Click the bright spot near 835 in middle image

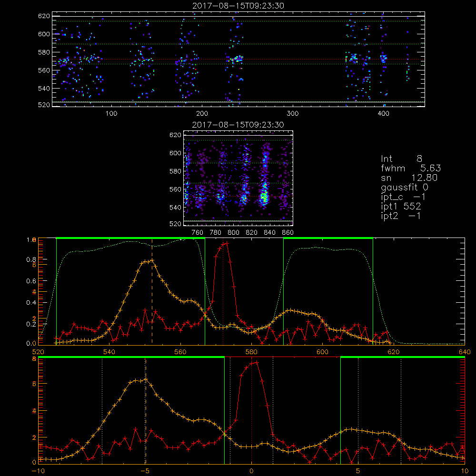[264, 197]
